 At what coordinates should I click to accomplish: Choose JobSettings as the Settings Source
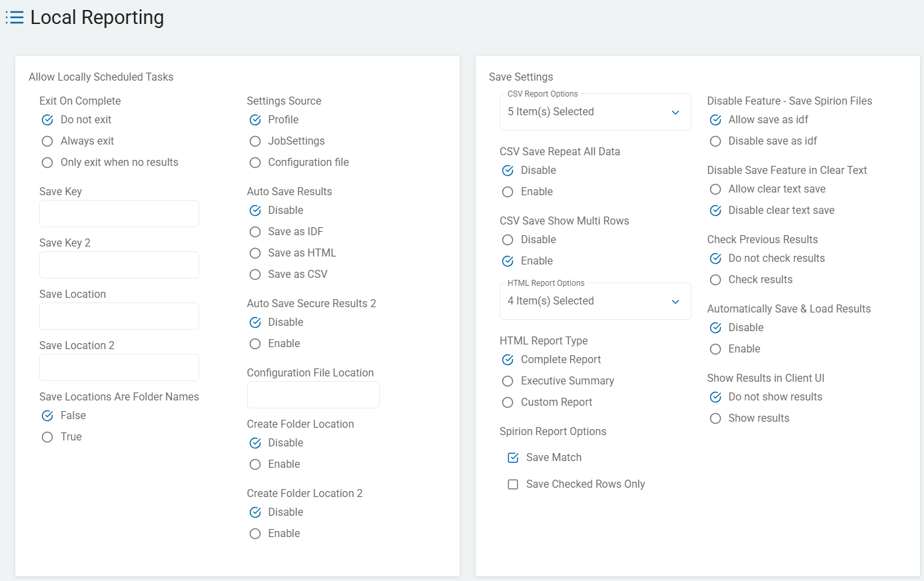(255, 141)
